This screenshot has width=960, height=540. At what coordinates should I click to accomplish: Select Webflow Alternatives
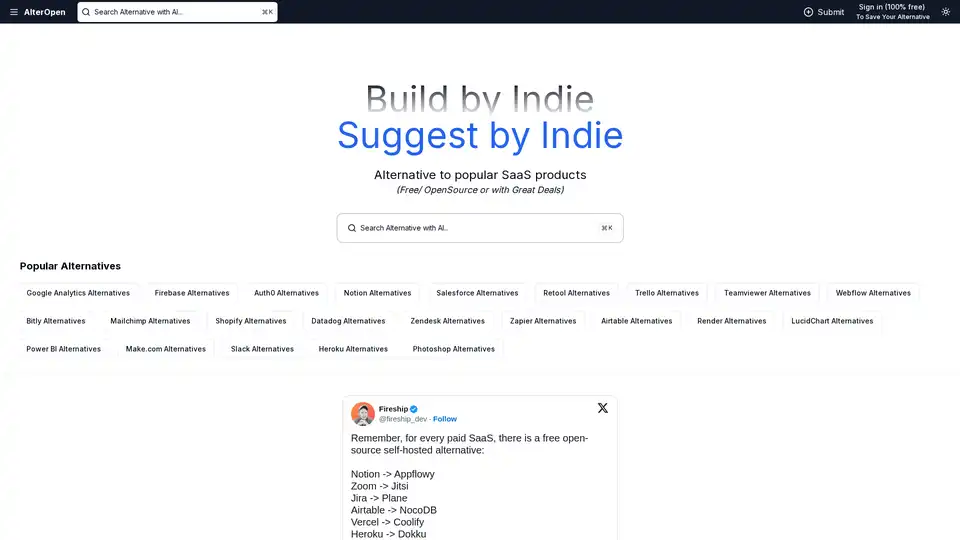pos(873,293)
